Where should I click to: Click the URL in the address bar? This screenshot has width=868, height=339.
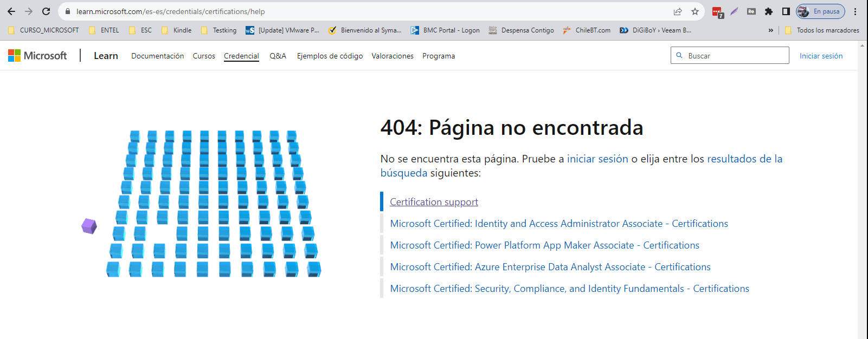[x=170, y=11]
